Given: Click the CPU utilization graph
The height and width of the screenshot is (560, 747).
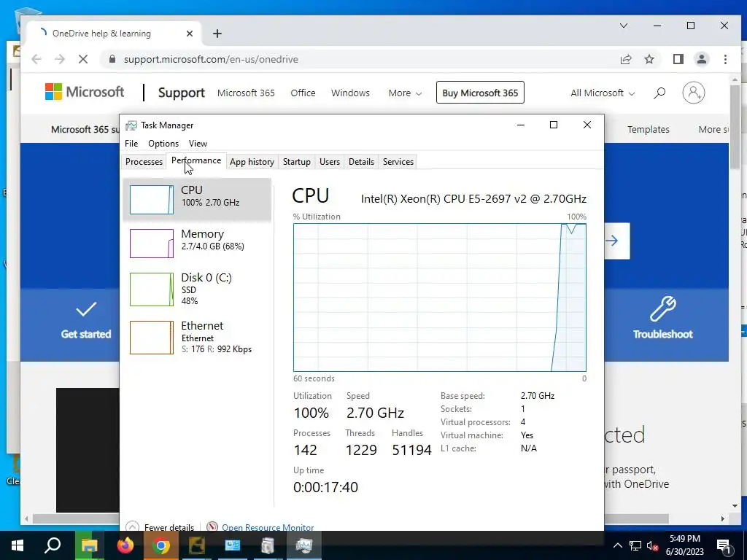Looking at the screenshot, I should pos(439,297).
